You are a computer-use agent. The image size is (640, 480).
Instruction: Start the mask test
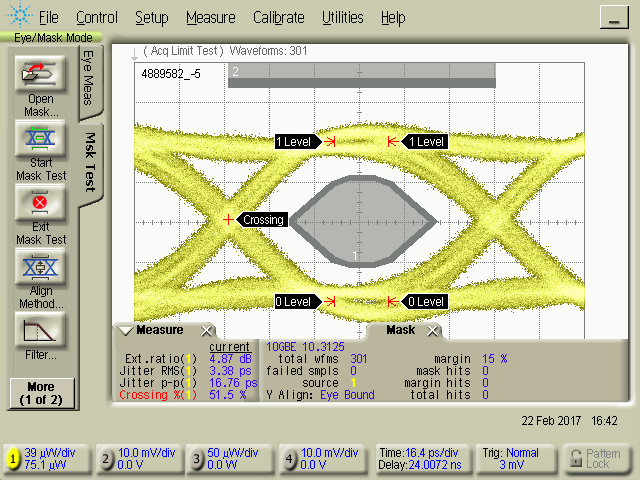[x=40, y=140]
